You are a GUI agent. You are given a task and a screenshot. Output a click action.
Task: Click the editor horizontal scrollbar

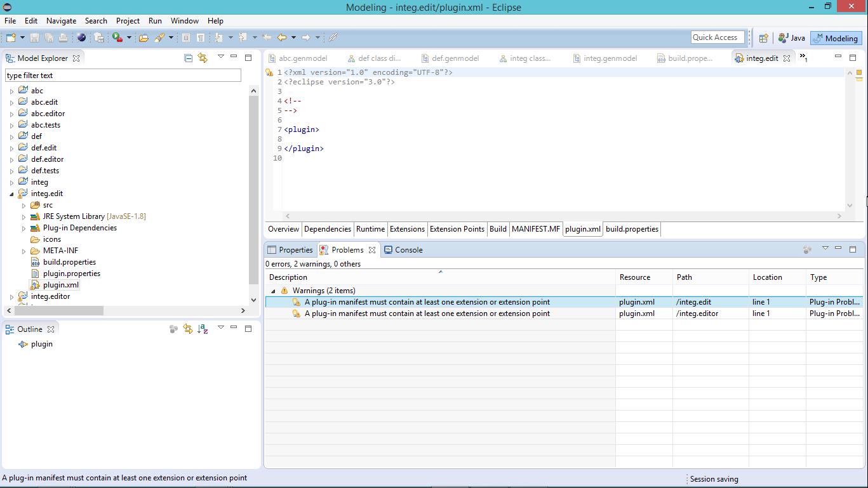pos(563,216)
